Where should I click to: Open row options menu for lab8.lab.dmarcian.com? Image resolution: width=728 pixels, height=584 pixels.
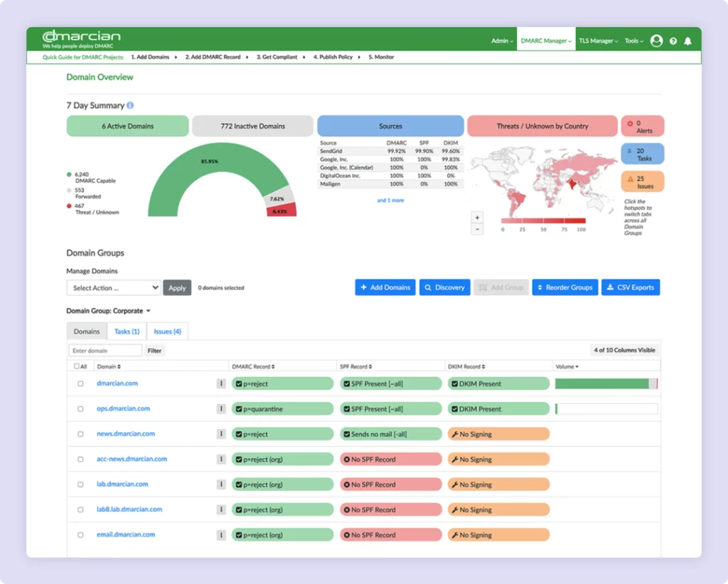[x=221, y=509]
